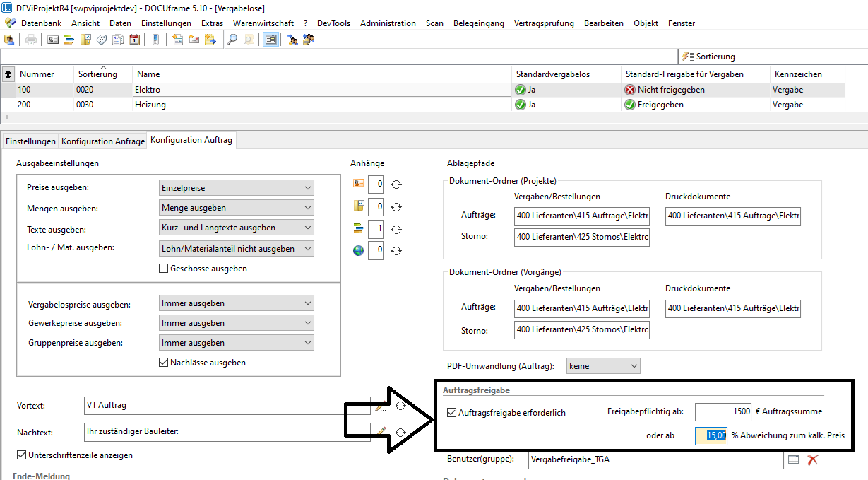
Task: Toggle Geschosse ausgeben checkbox
Action: [164, 269]
